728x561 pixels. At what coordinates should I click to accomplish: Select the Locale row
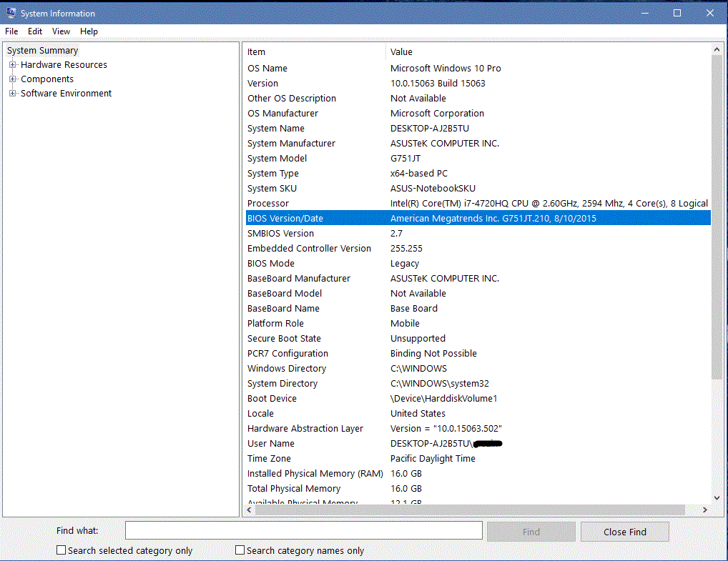pyautogui.click(x=478, y=414)
